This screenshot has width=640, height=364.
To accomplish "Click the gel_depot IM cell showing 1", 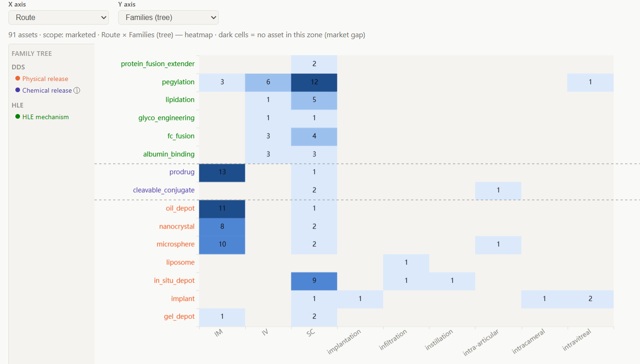I will tap(222, 317).
